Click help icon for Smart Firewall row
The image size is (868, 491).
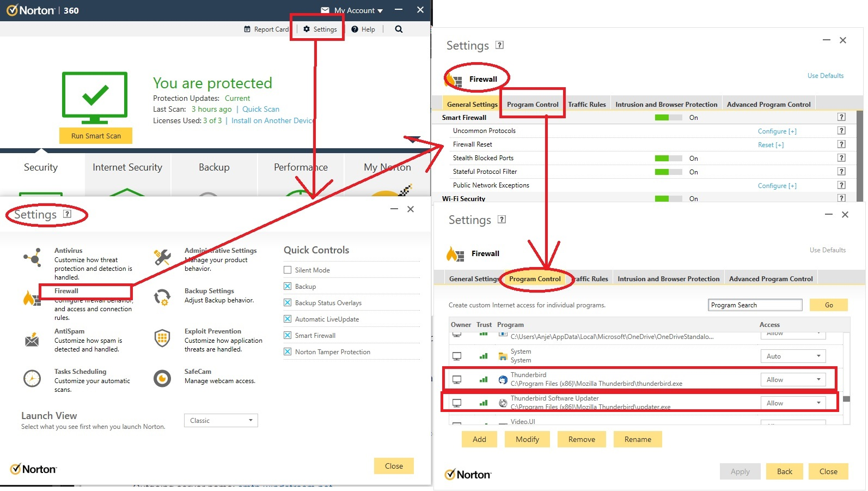(841, 117)
